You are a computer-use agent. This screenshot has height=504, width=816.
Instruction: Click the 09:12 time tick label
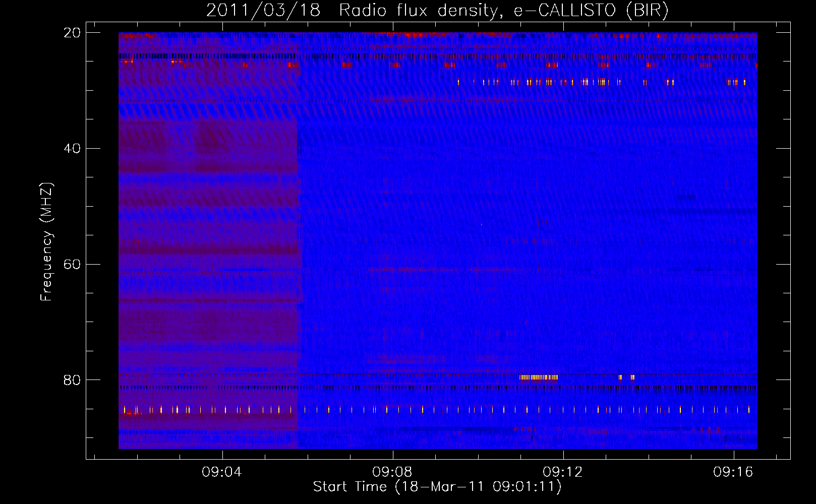[563, 472]
